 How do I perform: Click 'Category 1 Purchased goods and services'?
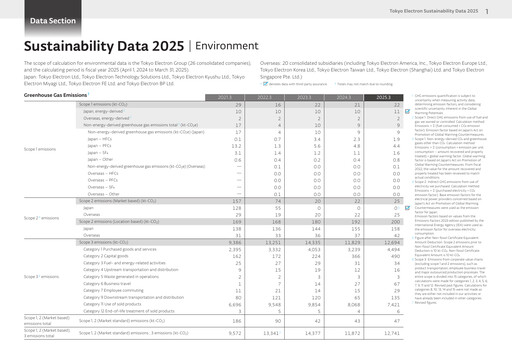120,249
